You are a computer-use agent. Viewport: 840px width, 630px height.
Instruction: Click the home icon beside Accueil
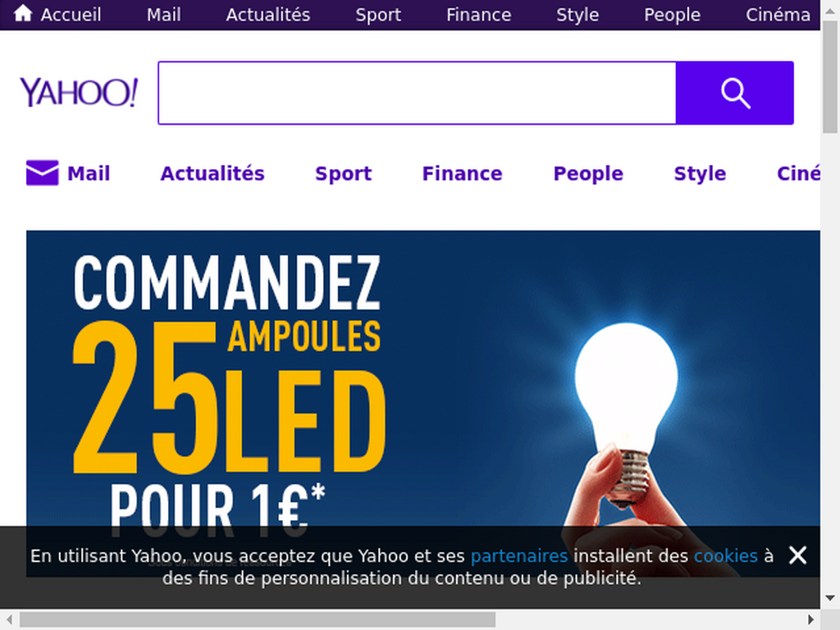[x=23, y=13]
